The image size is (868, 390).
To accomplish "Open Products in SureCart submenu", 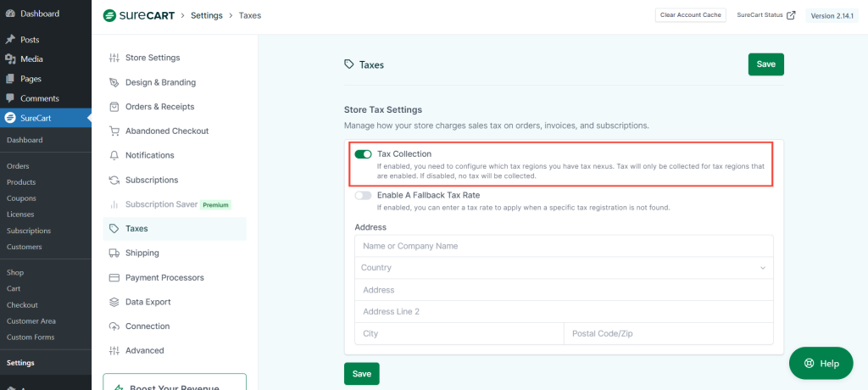I will click(x=21, y=182).
